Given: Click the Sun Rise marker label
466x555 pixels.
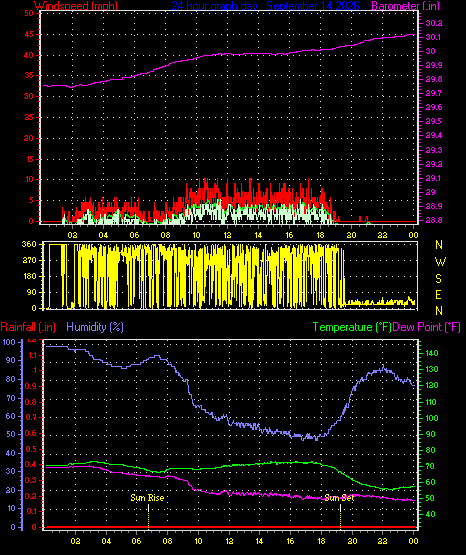Looking at the screenshot, I should pyautogui.click(x=147, y=498).
